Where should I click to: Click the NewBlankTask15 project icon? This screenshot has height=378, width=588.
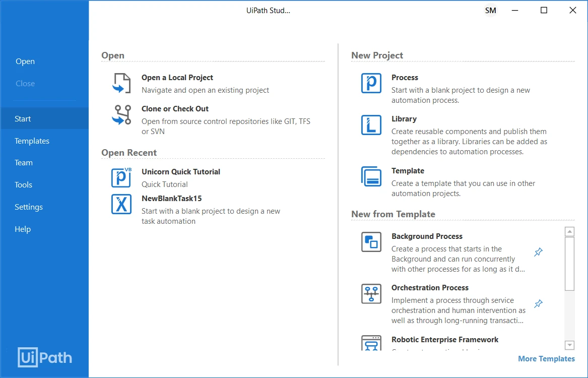tap(121, 204)
